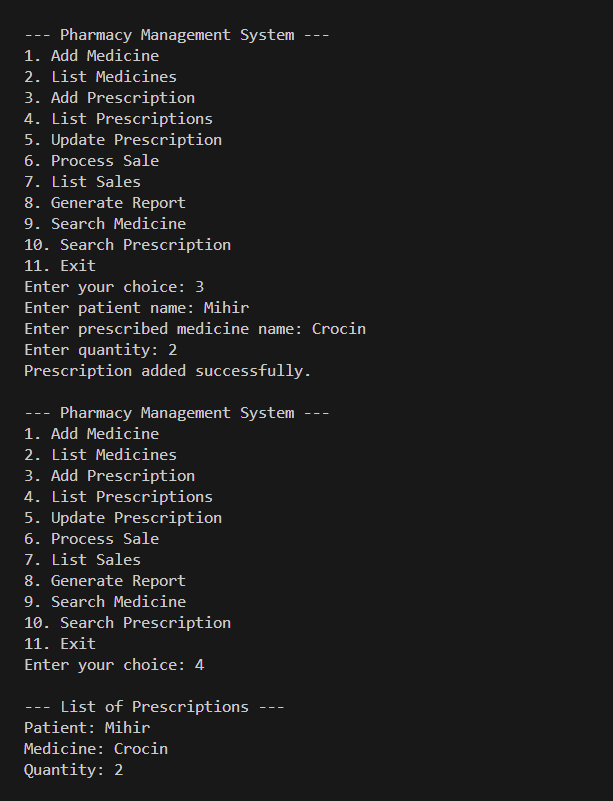Click '4. List Prescriptions' in the second menu

(118, 497)
